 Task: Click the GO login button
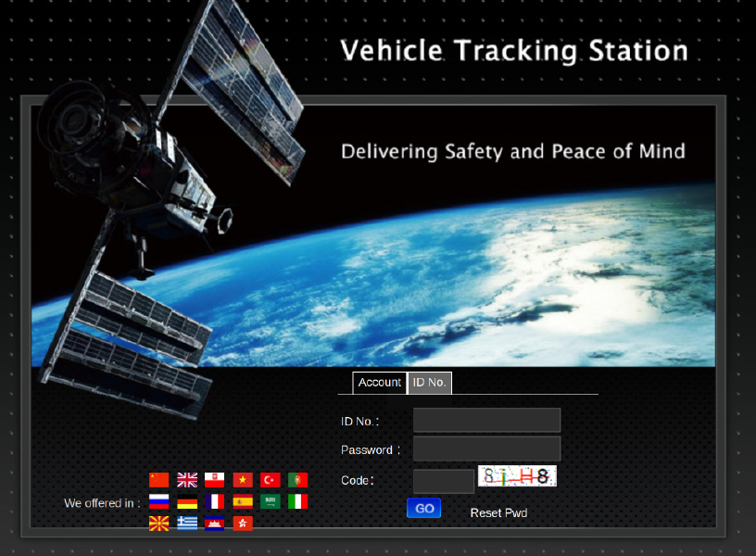pyautogui.click(x=423, y=508)
